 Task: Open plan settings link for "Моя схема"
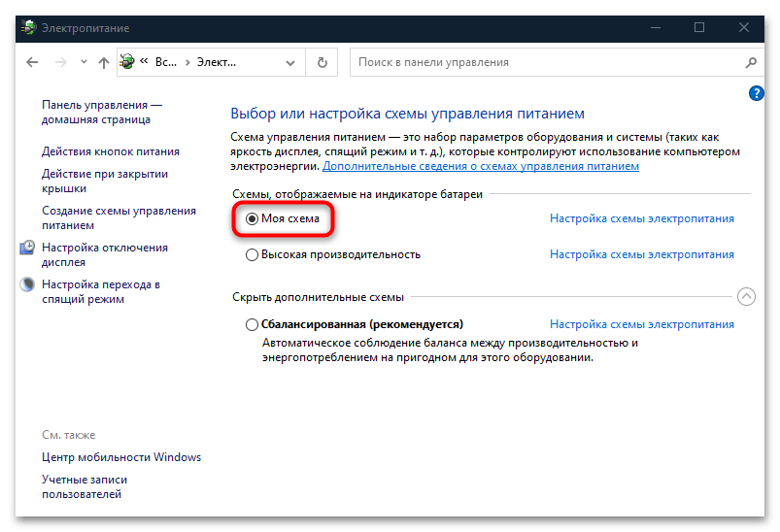pyautogui.click(x=641, y=219)
